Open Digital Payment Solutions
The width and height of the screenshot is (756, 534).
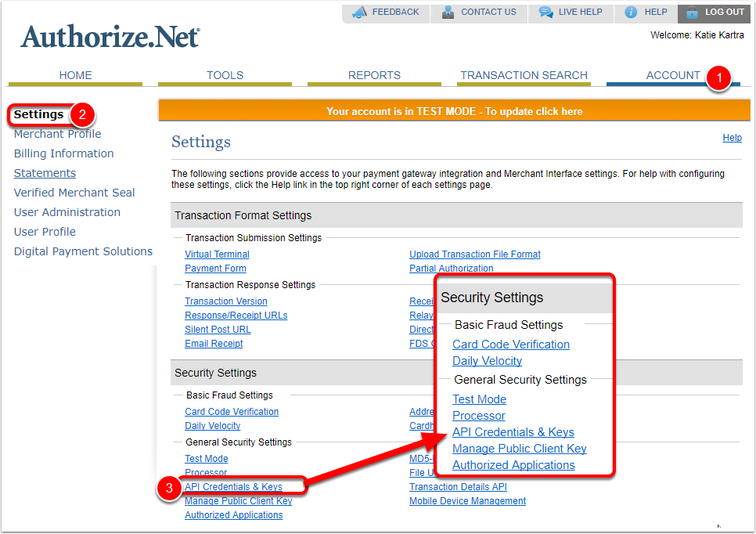tap(83, 251)
